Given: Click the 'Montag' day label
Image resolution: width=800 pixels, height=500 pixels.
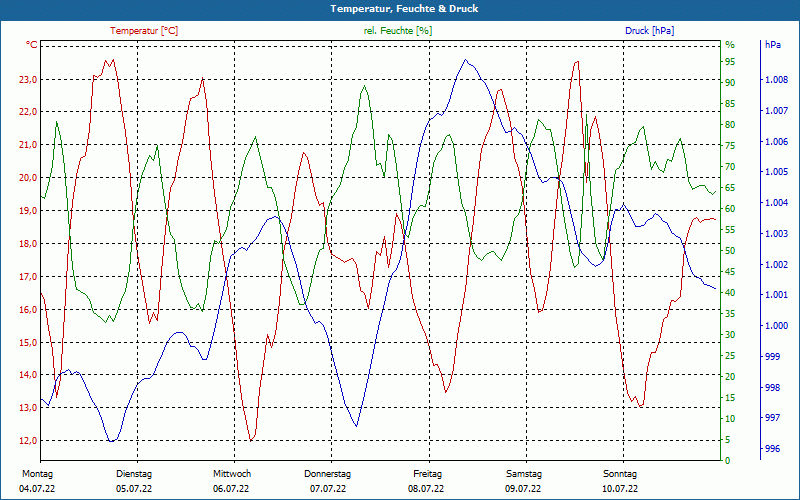Looking at the screenshot, I should pyautogui.click(x=37, y=474).
